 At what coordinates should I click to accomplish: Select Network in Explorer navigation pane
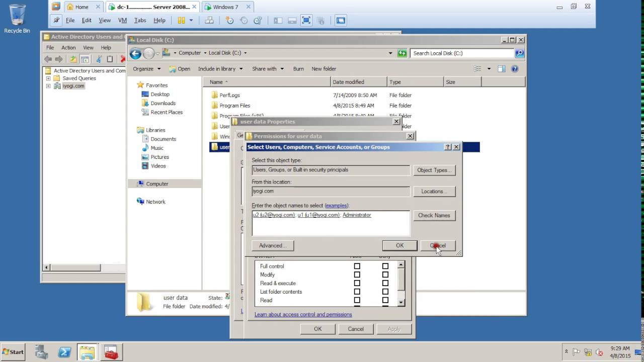(x=155, y=202)
